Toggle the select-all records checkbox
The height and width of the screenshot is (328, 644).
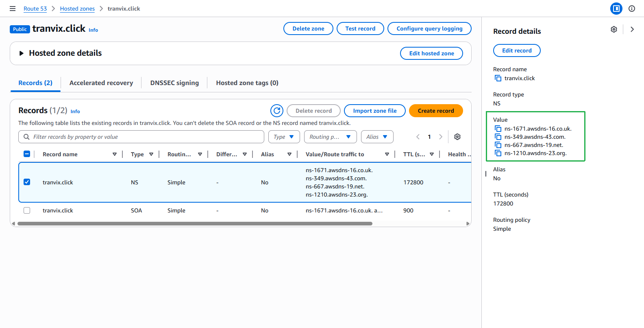[27, 154]
